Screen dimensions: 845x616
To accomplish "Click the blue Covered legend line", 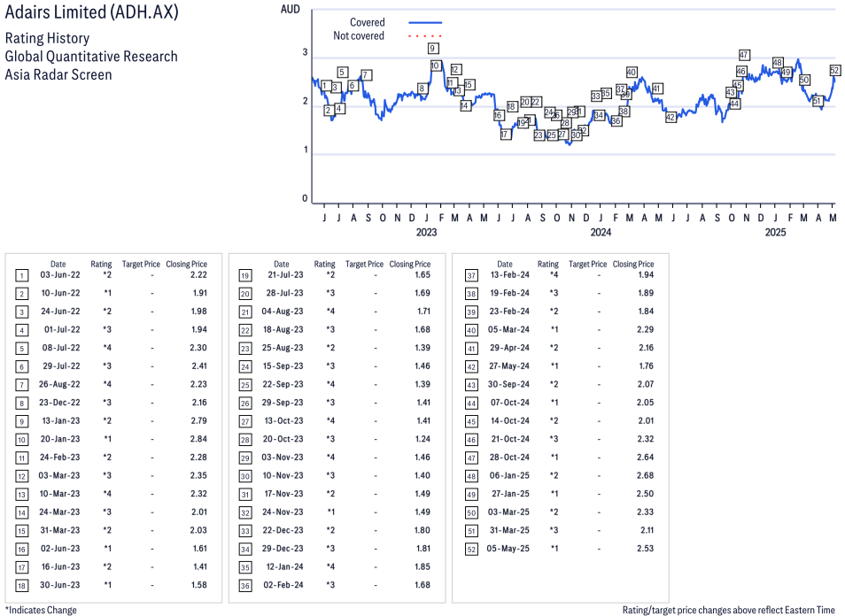I will 425,23.
